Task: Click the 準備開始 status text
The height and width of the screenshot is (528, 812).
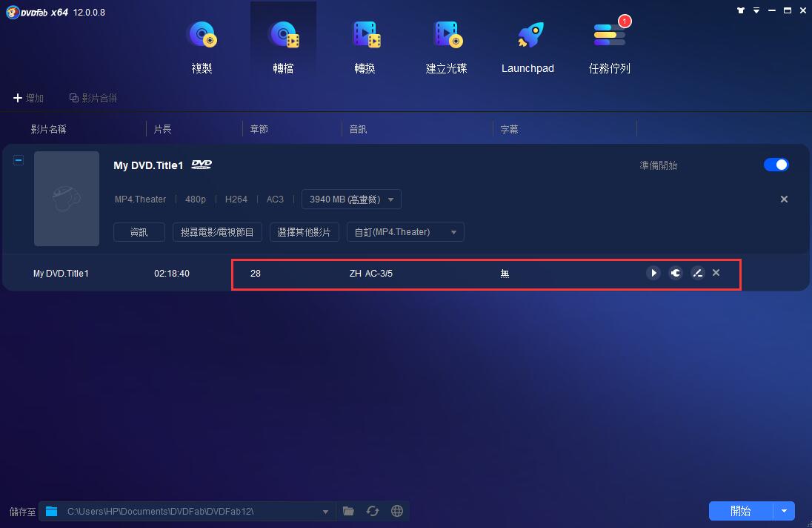Action: pos(658,165)
